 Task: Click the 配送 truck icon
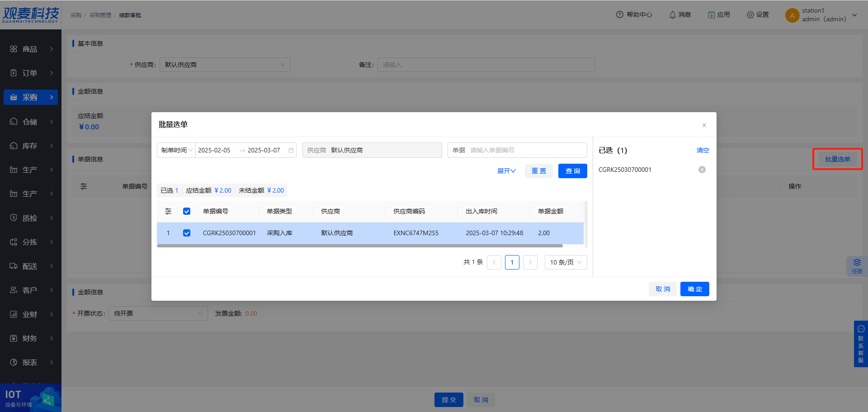(x=14, y=266)
